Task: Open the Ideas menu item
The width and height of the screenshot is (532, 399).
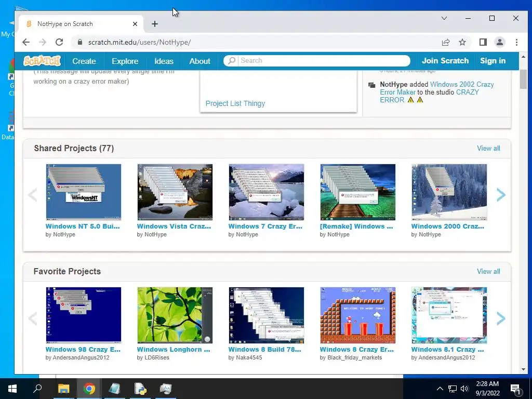Action: pos(164,61)
